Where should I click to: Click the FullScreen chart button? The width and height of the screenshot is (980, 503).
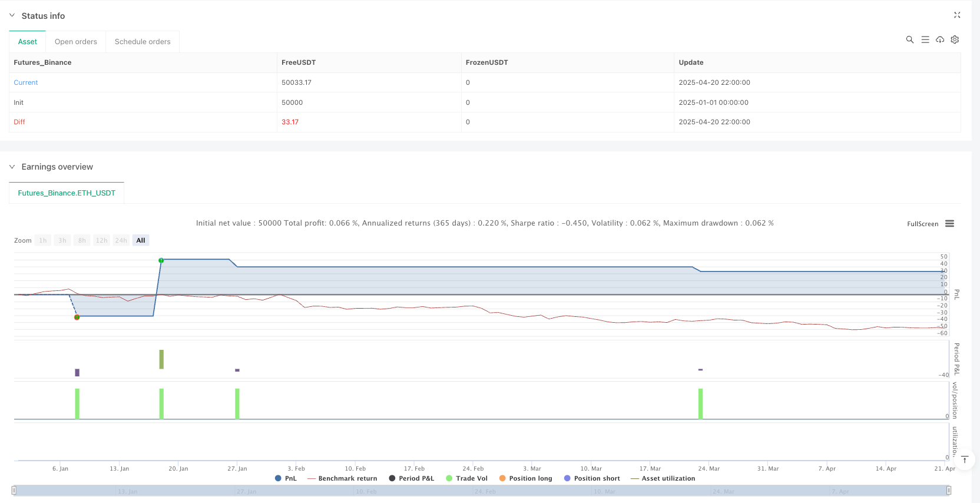922,224
